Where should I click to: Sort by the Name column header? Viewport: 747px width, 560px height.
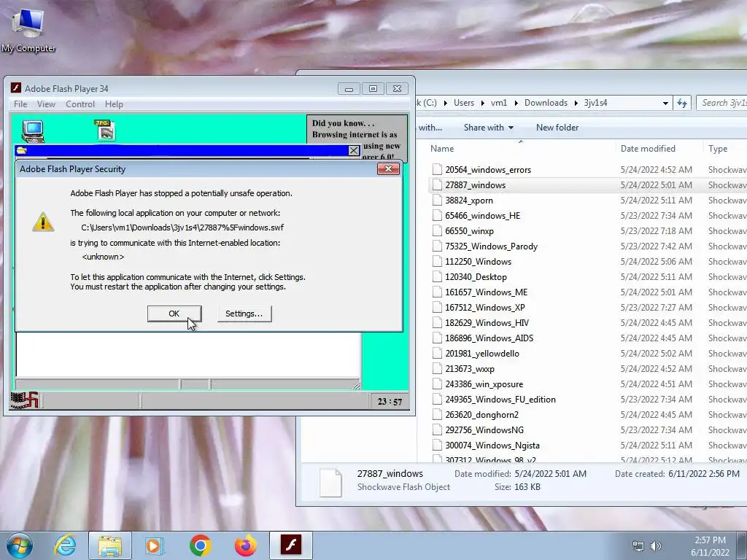click(x=520, y=149)
